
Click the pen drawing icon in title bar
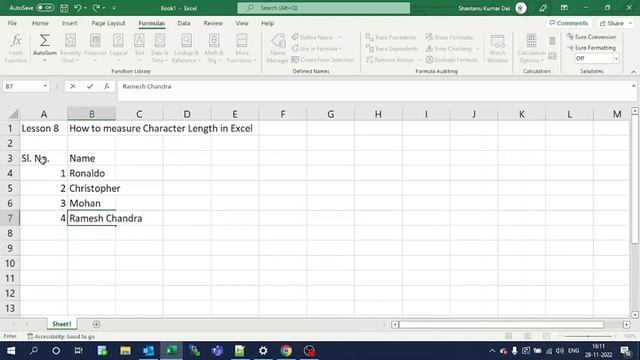point(542,8)
